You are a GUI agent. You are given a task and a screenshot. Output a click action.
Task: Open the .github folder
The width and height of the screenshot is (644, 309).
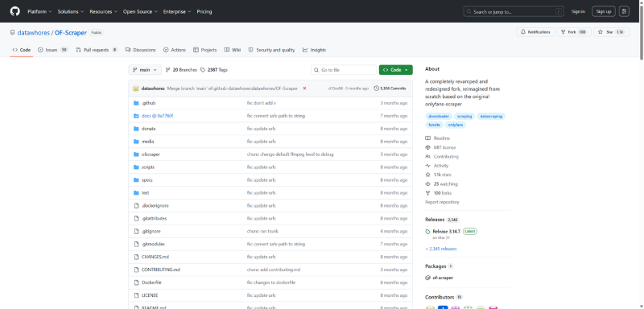click(x=148, y=103)
